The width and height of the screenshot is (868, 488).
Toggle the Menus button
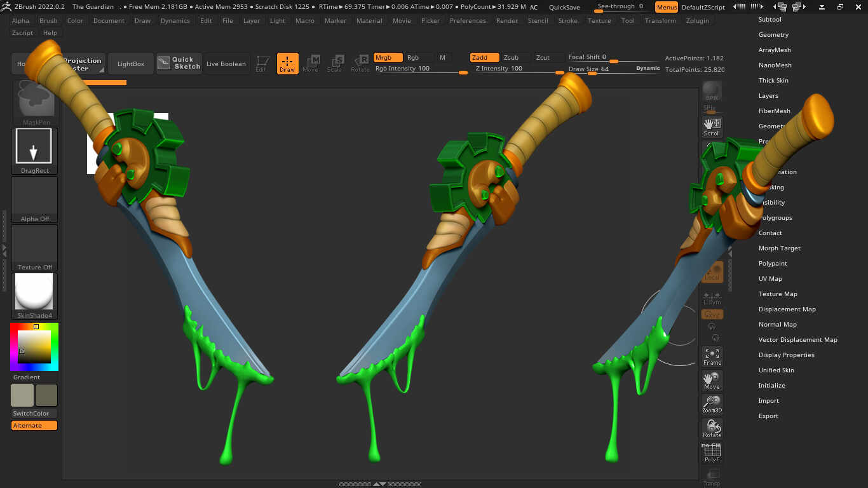pos(667,7)
